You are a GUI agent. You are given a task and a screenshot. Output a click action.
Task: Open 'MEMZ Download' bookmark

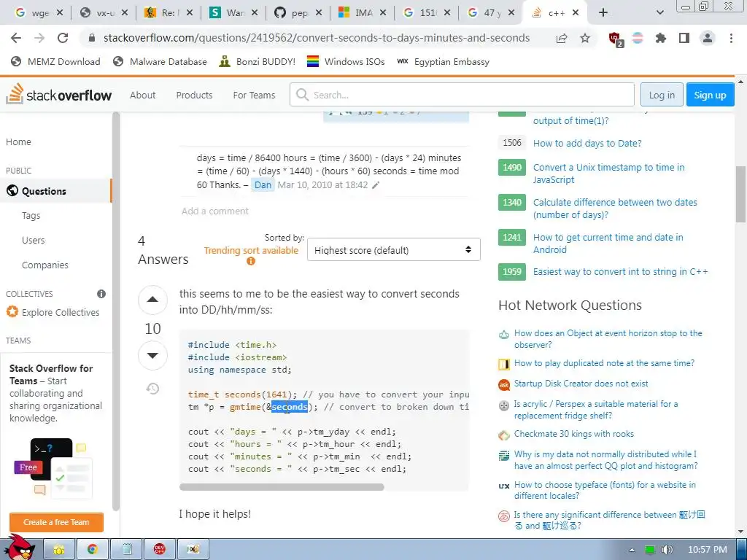click(x=55, y=61)
